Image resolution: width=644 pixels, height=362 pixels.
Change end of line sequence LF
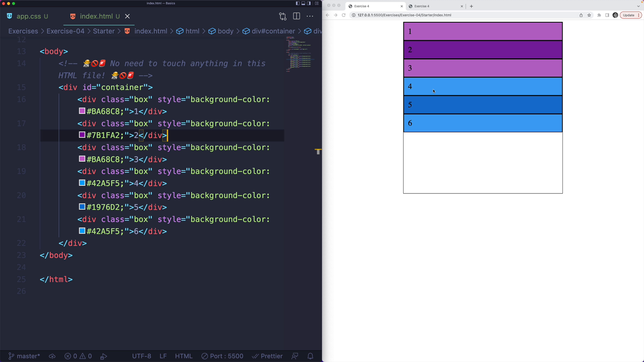(163, 356)
